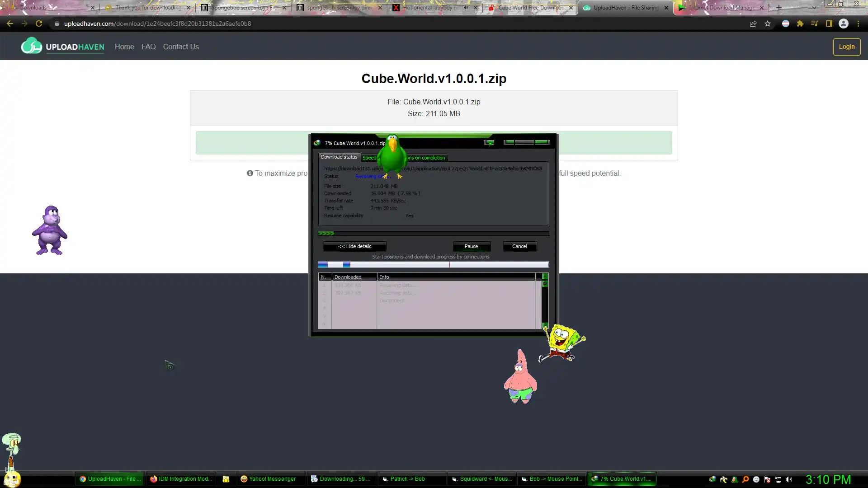
Task: Open Chrome three-dot menu
Action: pyautogui.click(x=858, y=23)
